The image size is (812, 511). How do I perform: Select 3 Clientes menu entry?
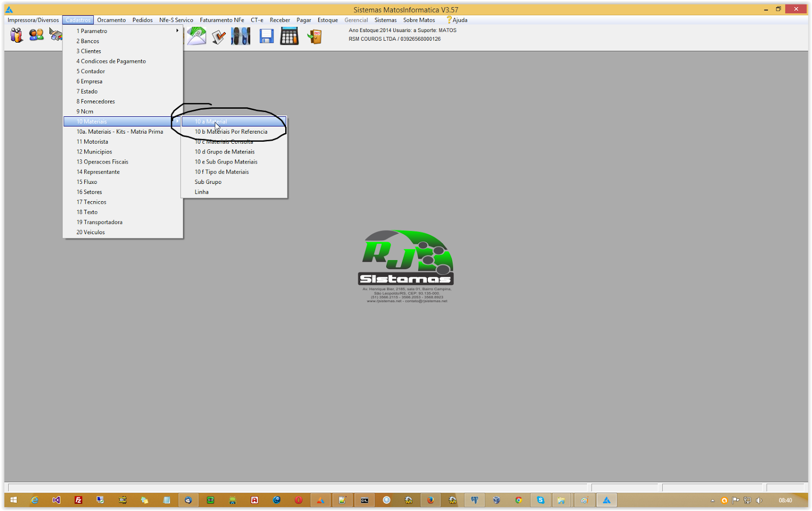coord(122,51)
